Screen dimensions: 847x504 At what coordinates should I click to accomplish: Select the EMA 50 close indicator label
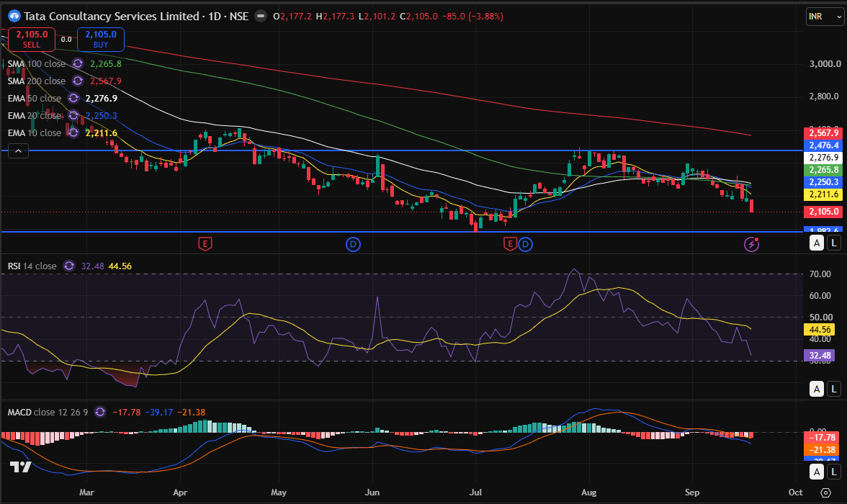tap(34, 99)
